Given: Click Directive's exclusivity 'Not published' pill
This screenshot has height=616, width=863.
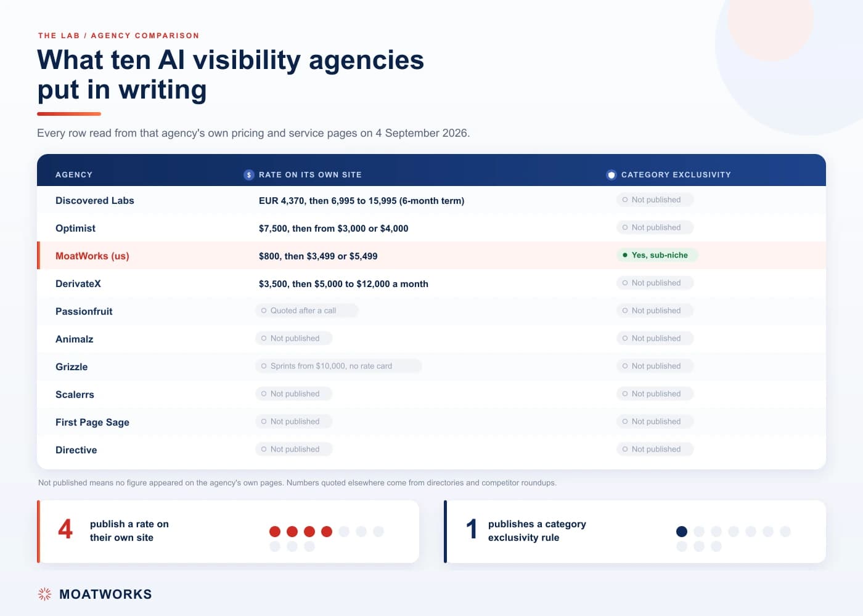Looking at the screenshot, I should [x=655, y=449].
